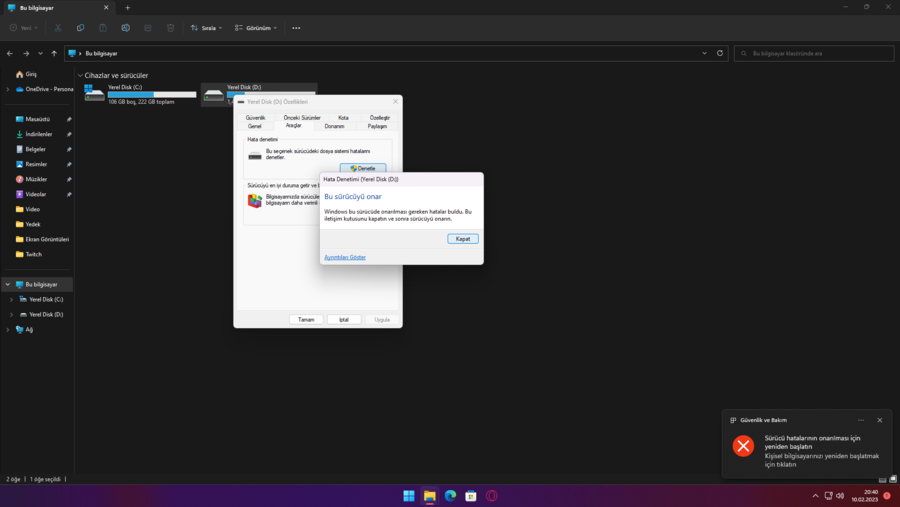Open the Sırala sort dropdown
This screenshot has width=900, height=507.
(206, 28)
